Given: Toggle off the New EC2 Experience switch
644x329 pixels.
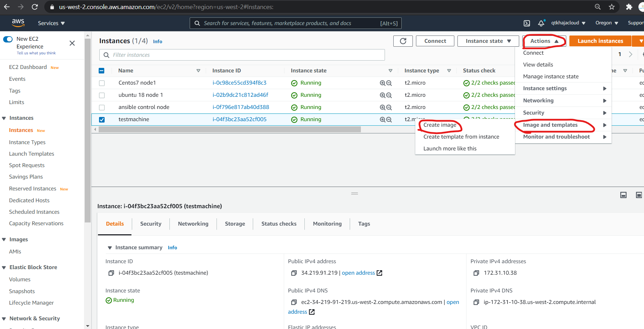Looking at the screenshot, I should (x=8, y=39).
